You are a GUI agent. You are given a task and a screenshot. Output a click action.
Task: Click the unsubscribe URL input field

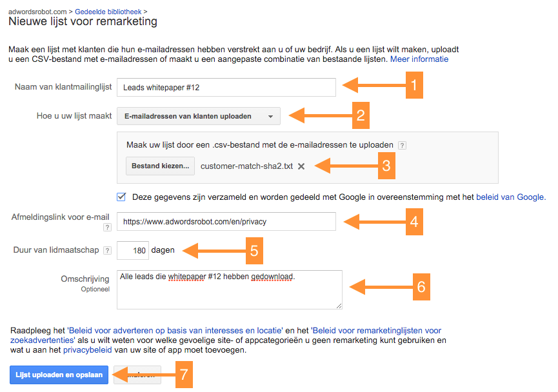(x=226, y=221)
